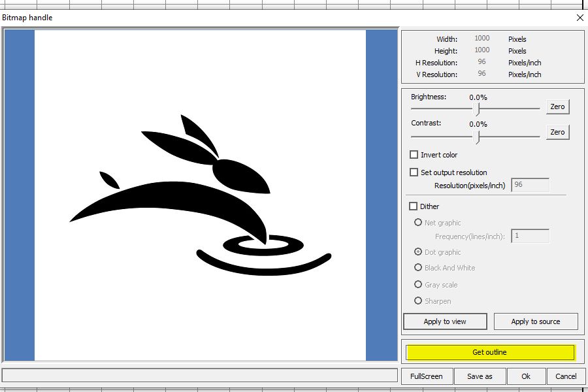Check Set output resolution
This screenshot has width=588, height=392.
pos(414,172)
